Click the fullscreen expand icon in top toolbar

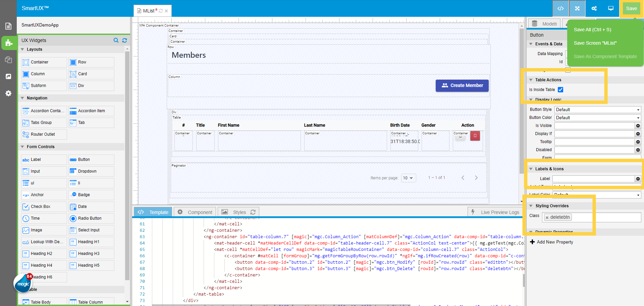pyautogui.click(x=577, y=8)
